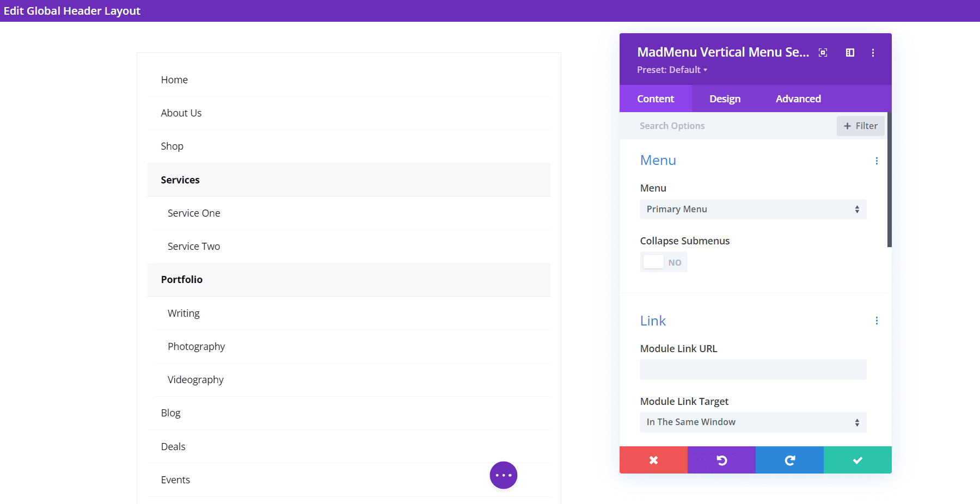Click the MadMenu Vertical Menu Settings title
The width and height of the screenshot is (980, 504).
723,52
